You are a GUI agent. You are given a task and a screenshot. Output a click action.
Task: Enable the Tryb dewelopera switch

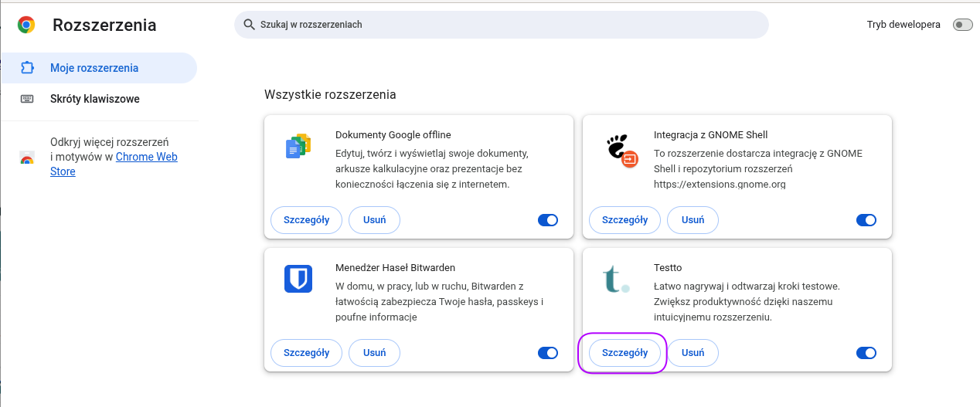click(962, 25)
